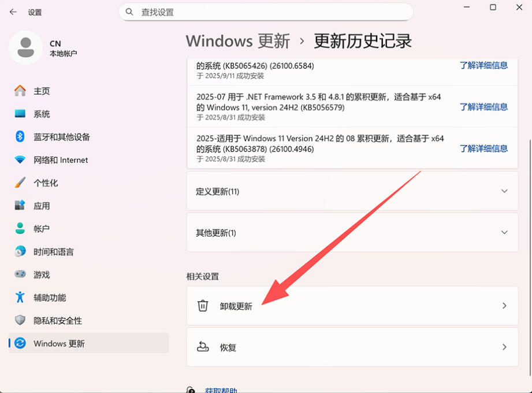The image size is (532, 393).
Task: Expand the 其他更新(1) section
Action: [504, 233]
